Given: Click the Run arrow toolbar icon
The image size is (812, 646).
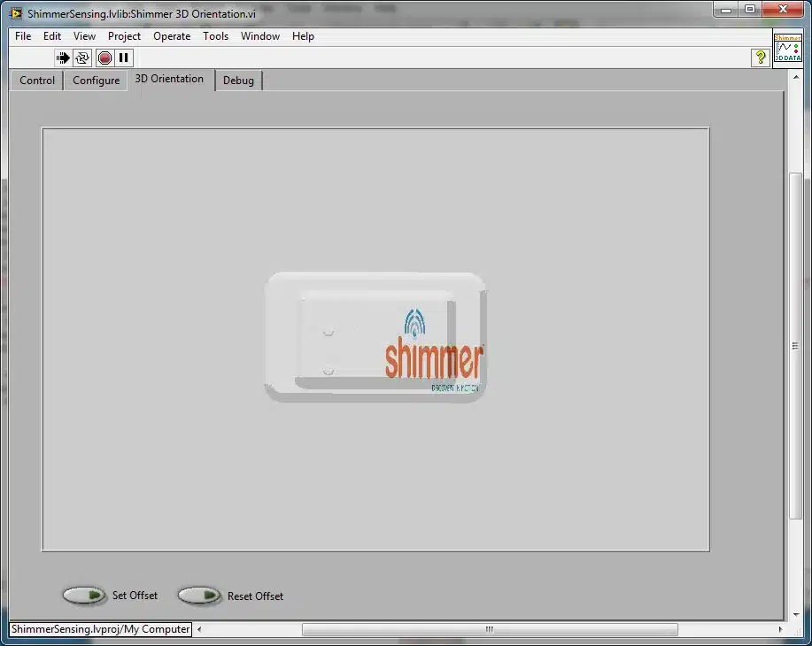Looking at the screenshot, I should click(x=63, y=58).
